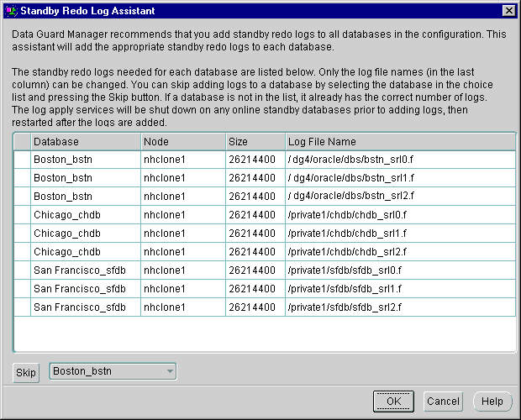
Task: Click the OK button
Action: coord(393,402)
